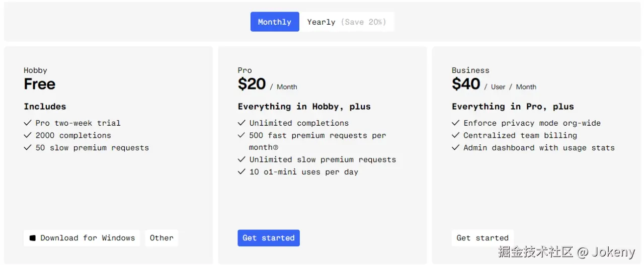The height and width of the screenshot is (268, 644).
Task: Click Get started under Pro plan
Action: 268,238
